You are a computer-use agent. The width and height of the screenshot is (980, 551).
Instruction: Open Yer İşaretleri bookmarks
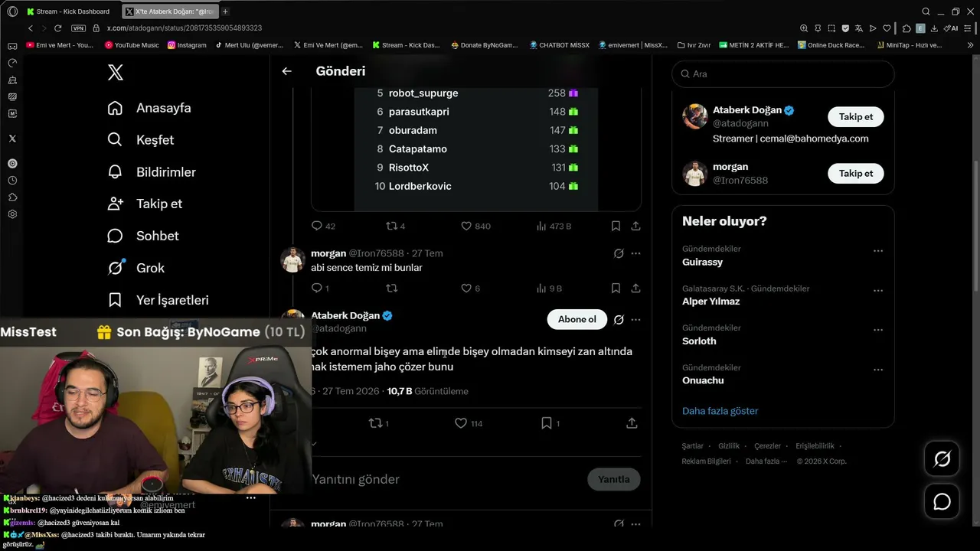[158, 300]
